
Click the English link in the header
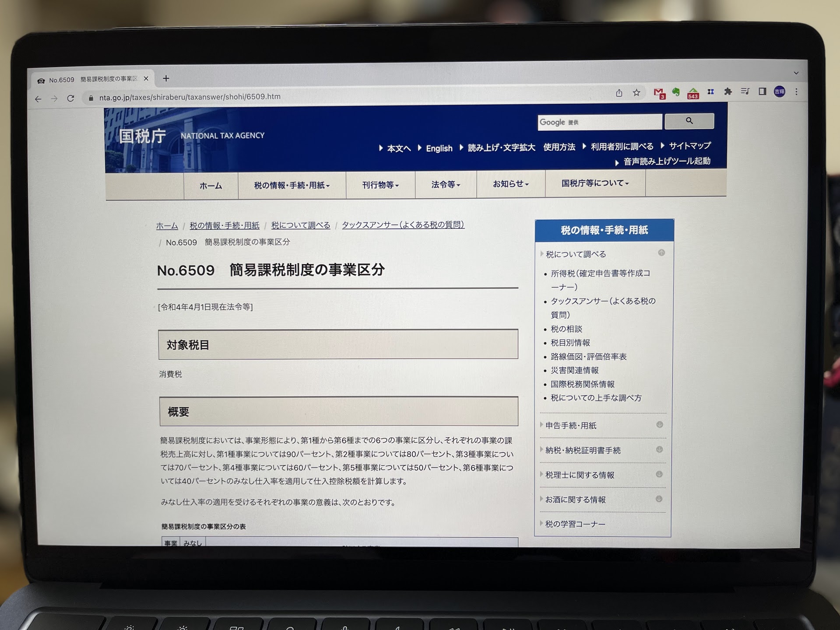439,148
